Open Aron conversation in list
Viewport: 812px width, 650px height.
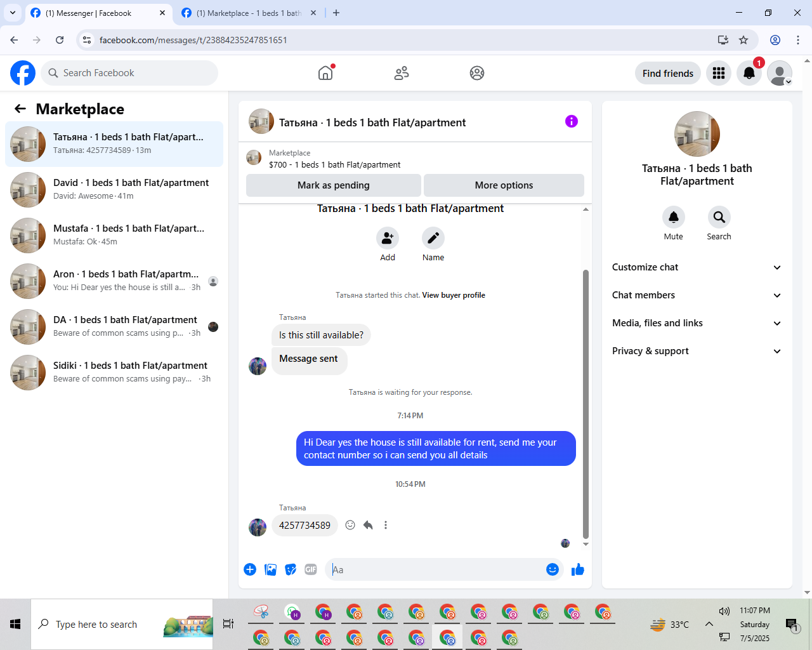tap(114, 281)
